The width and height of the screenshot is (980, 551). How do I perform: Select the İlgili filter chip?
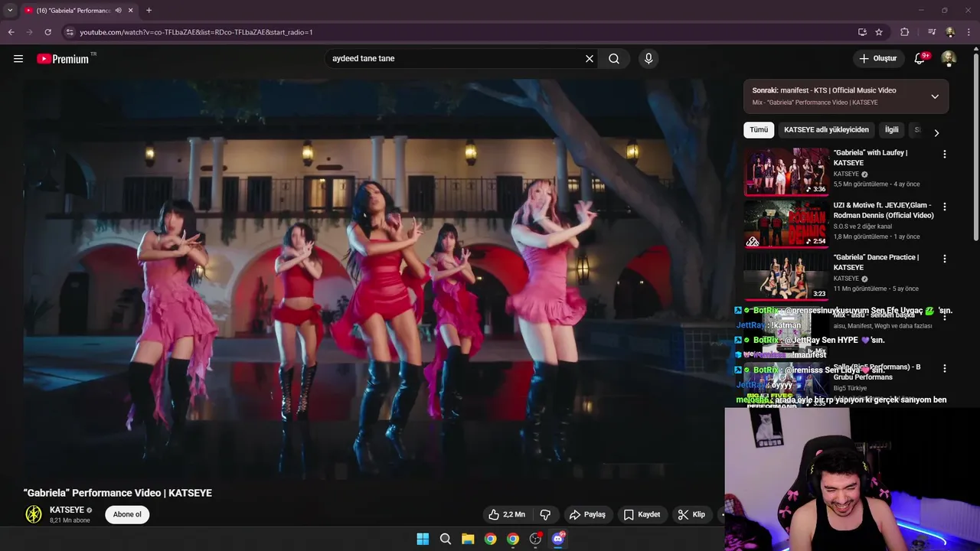coord(892,130)
